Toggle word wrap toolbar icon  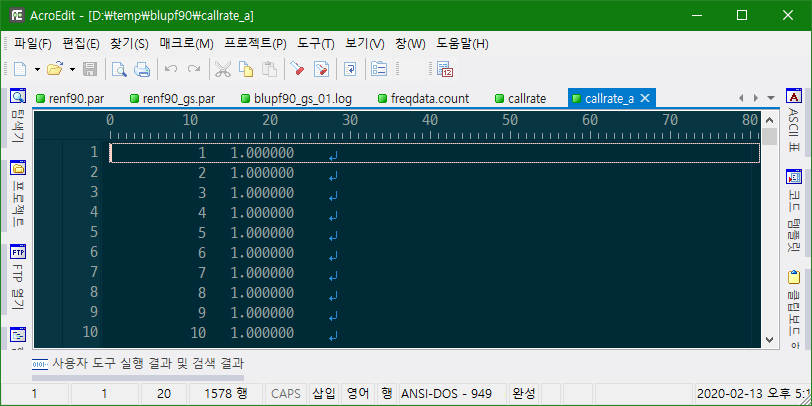coord(350,69)
